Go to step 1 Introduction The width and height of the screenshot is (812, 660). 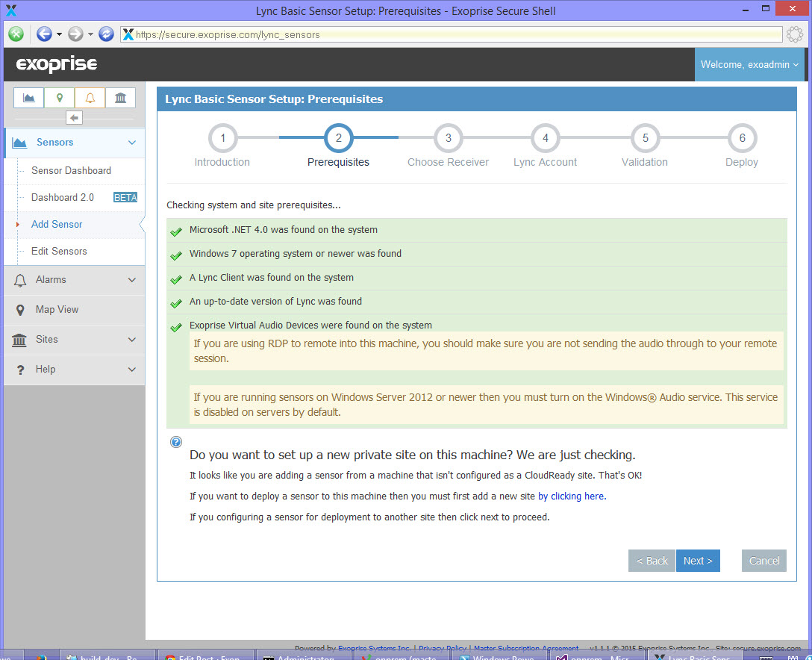click(x=222, y=138)
